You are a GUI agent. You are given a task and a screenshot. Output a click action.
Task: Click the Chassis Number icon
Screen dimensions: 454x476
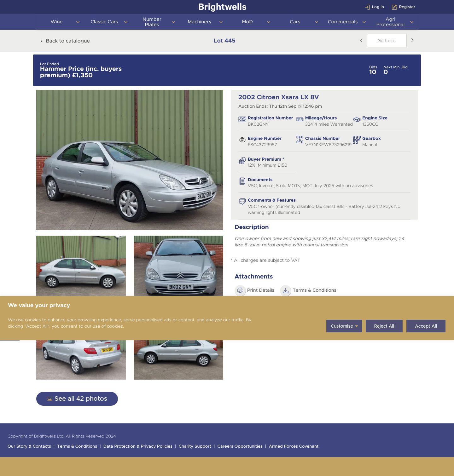point(300,140)
